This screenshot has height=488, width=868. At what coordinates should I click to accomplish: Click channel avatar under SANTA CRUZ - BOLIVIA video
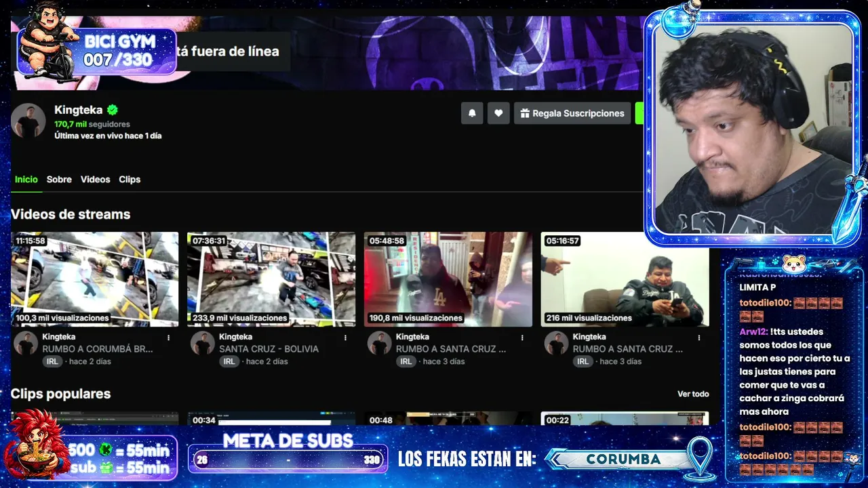tap(203, 343)
